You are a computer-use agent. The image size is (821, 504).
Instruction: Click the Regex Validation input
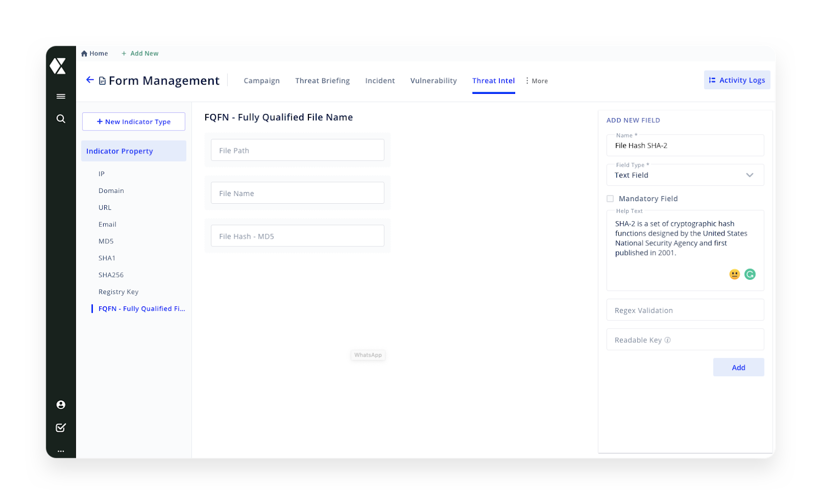685,310
